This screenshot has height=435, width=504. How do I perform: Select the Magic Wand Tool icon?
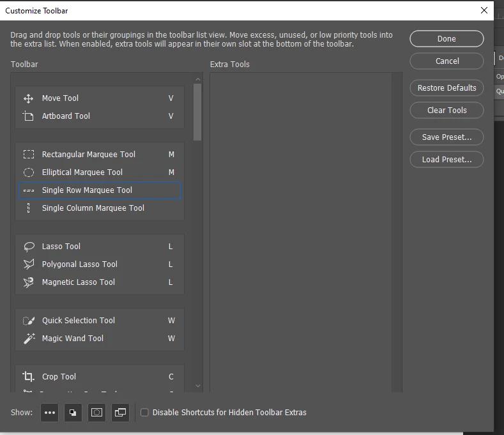point(29,338)
